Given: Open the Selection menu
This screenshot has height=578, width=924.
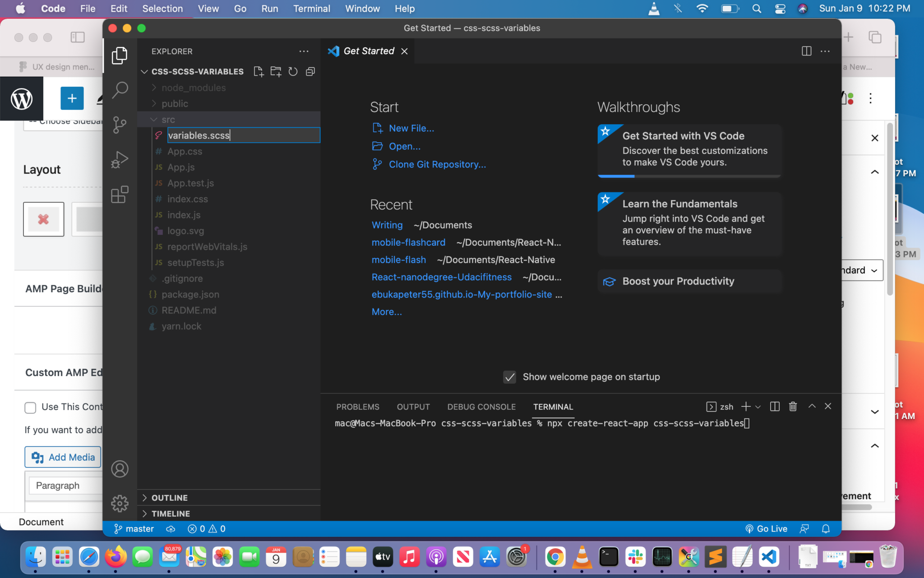Looking at the screenshot, I should (x=162, y=9).
